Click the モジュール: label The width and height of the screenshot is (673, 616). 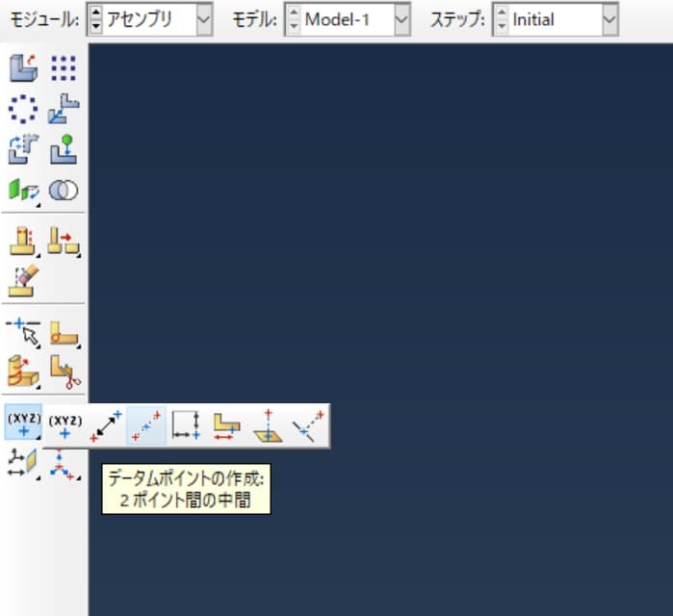click(44, 20)
